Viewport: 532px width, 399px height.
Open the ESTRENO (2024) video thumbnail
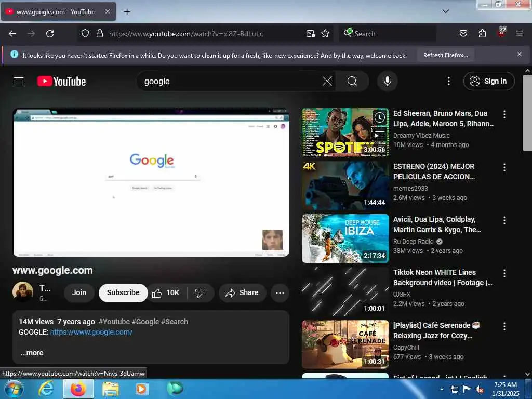(345, 185)
